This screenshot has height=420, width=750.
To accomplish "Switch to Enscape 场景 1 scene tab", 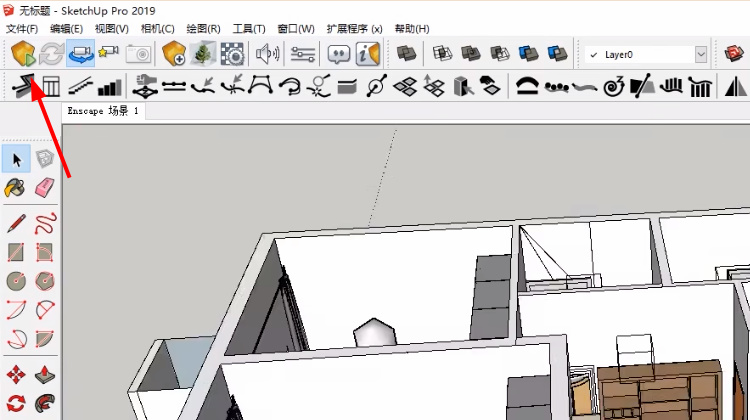I will coord(103,111).
